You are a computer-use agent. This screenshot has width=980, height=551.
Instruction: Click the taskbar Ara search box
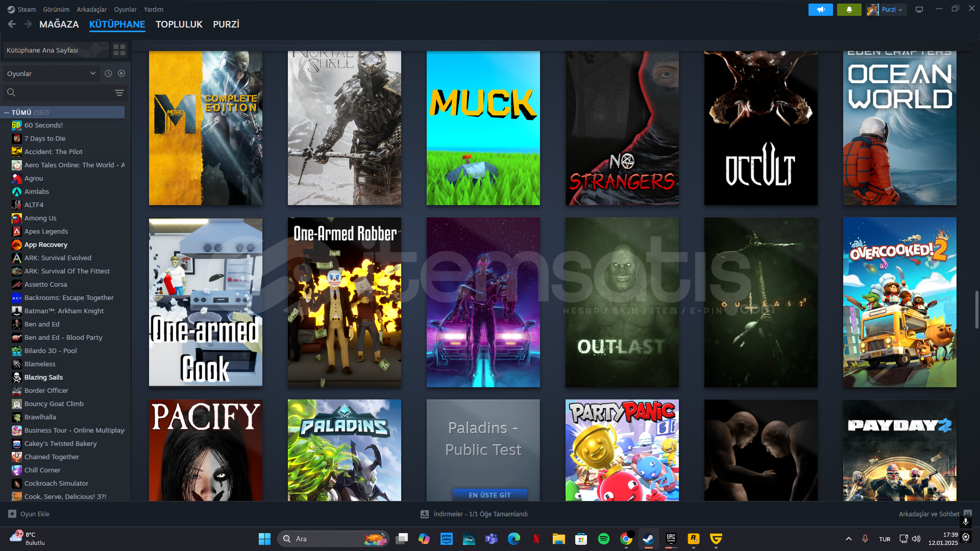pos(333,539)
